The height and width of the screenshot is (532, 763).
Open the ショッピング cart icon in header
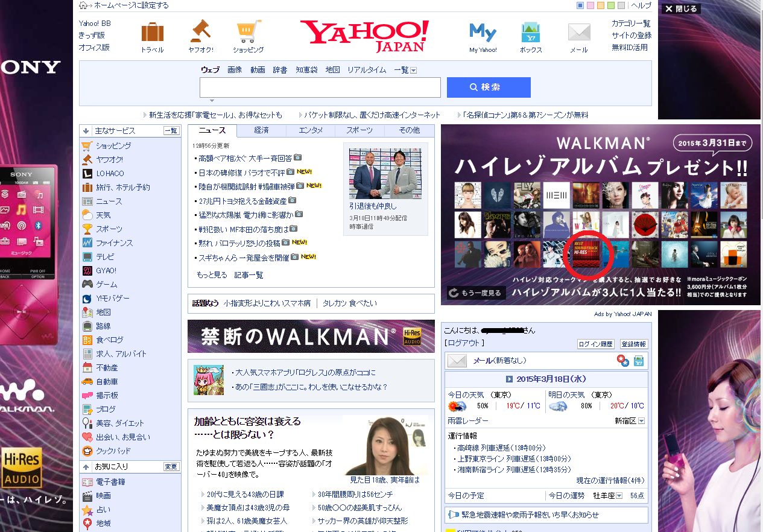(249, 31)
